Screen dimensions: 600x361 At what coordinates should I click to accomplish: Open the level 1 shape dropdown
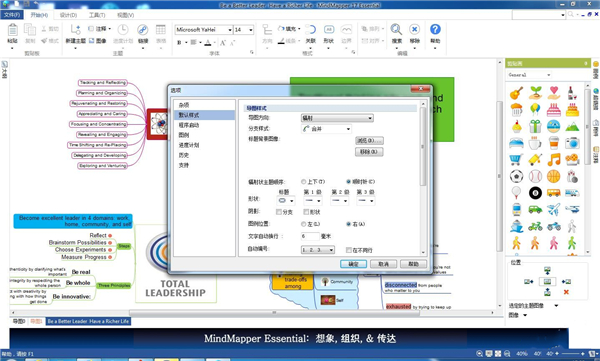(x=313, y=201)
